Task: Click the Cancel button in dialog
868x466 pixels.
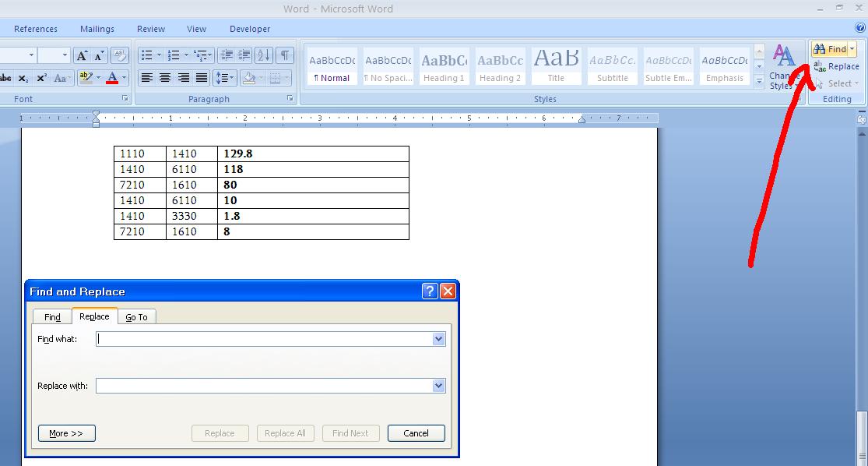Action: click(x=416, y=433)
